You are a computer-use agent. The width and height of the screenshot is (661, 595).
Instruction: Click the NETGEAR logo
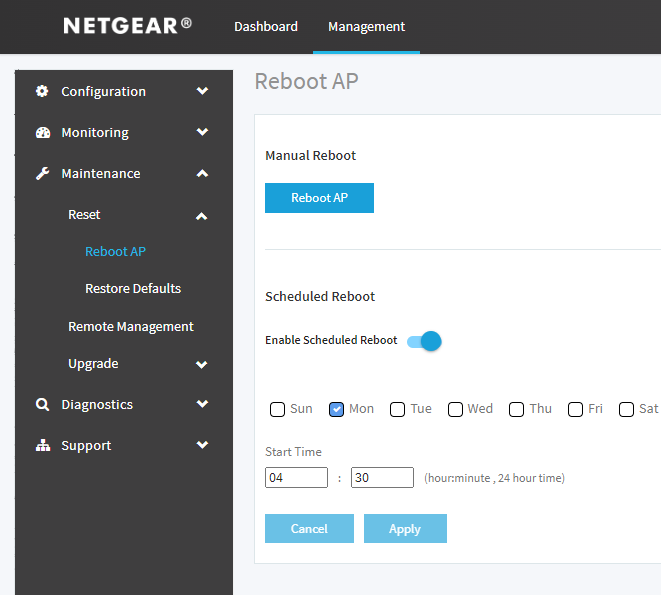127,26
